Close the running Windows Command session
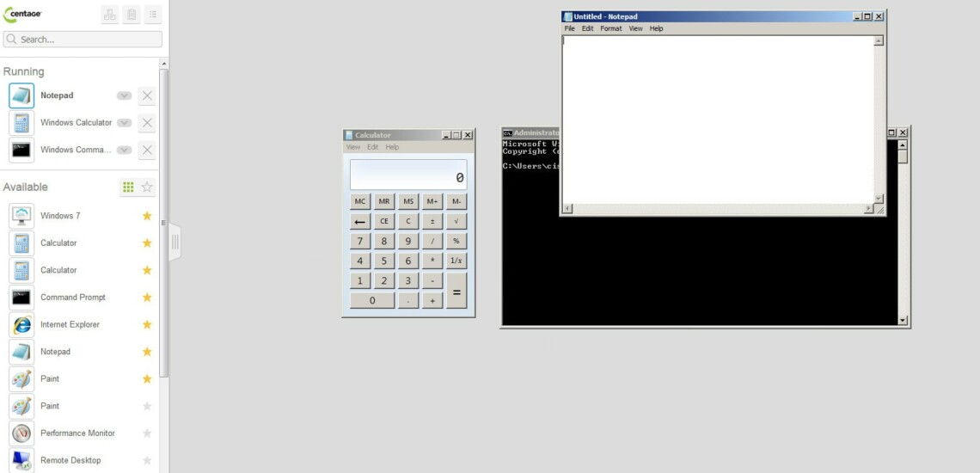Viewport: 980px width, 473px height. tap(147, 150)
